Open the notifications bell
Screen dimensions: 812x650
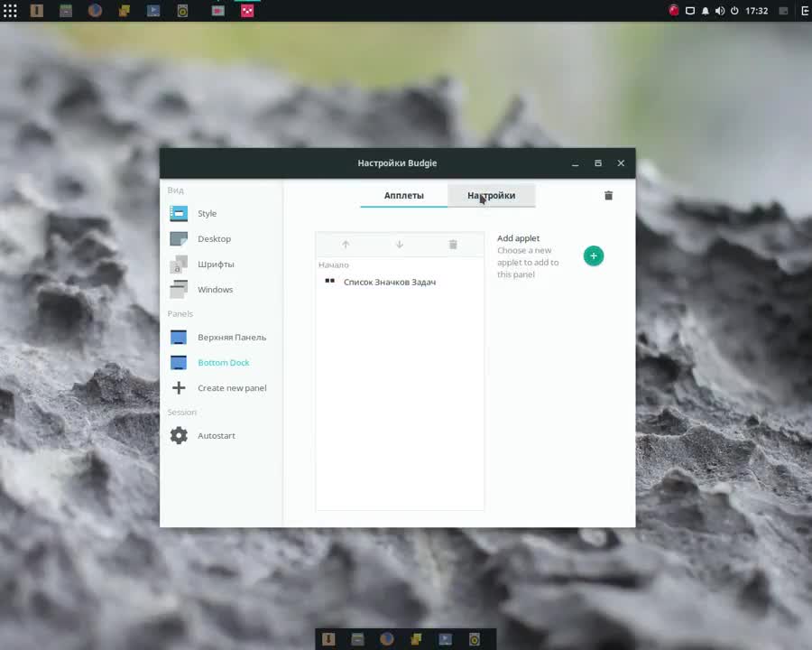click(705, 11)
